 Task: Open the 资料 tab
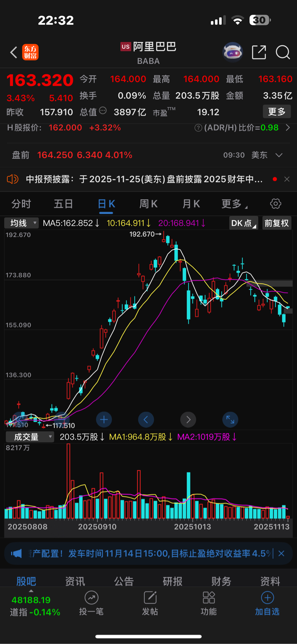(270, 581)
